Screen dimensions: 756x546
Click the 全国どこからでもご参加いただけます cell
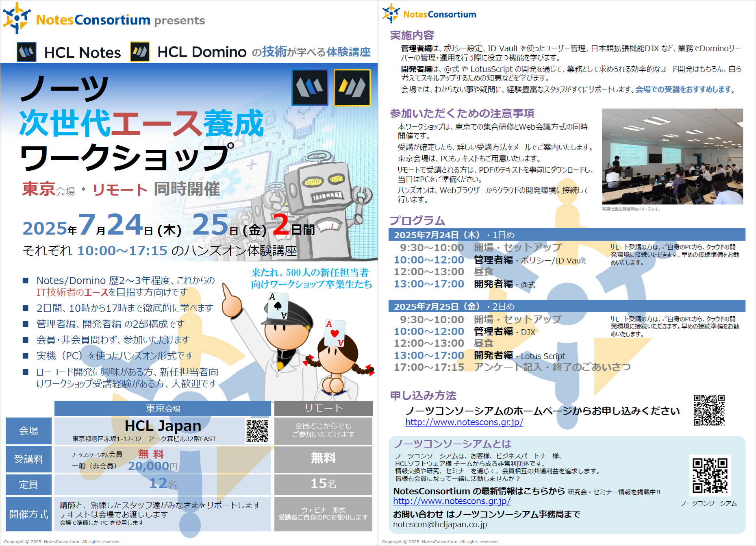324,430
